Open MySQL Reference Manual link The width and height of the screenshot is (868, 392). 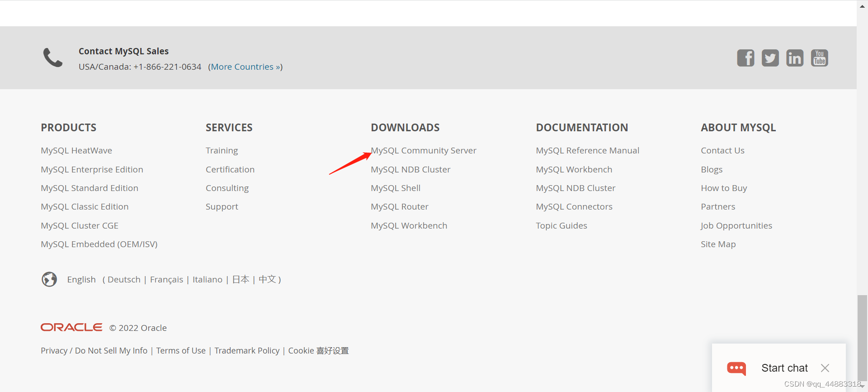[x=587, y=150]
